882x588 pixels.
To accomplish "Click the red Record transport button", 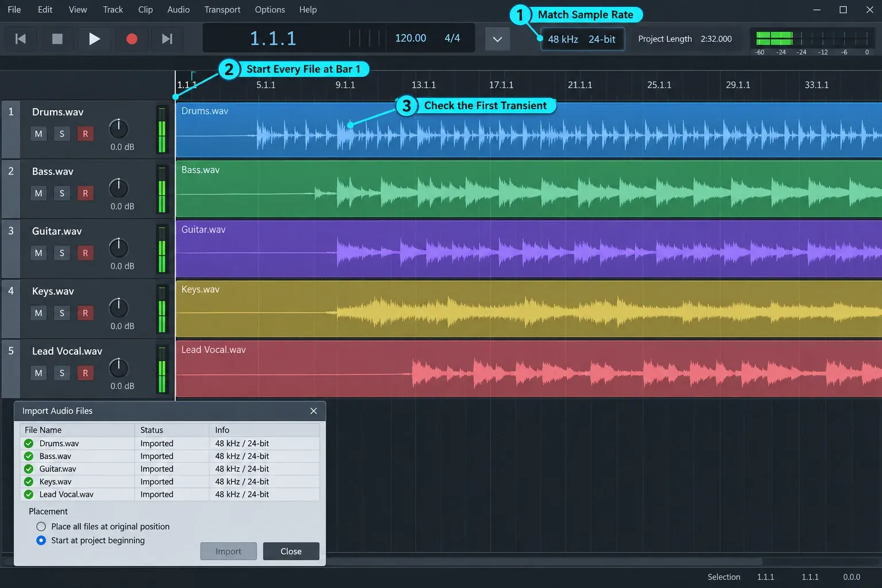I will [131, 38].
